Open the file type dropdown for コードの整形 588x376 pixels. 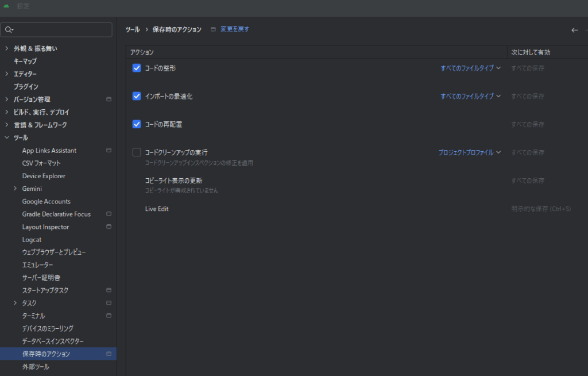pyautogui.click(x=470, y=68)
